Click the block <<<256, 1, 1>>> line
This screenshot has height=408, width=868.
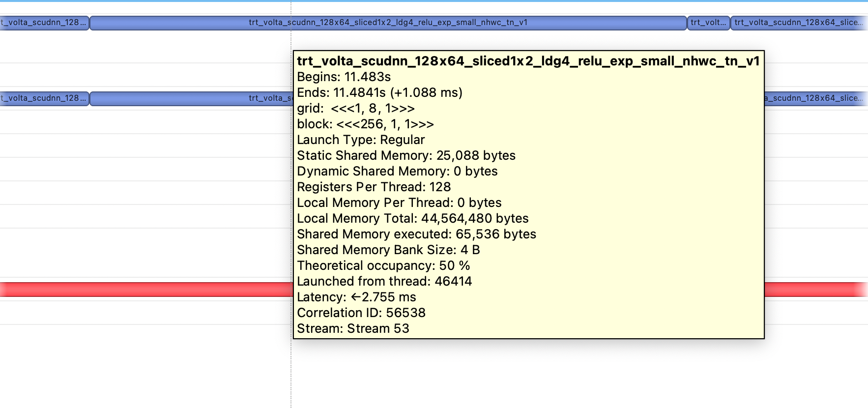point(365,124)
